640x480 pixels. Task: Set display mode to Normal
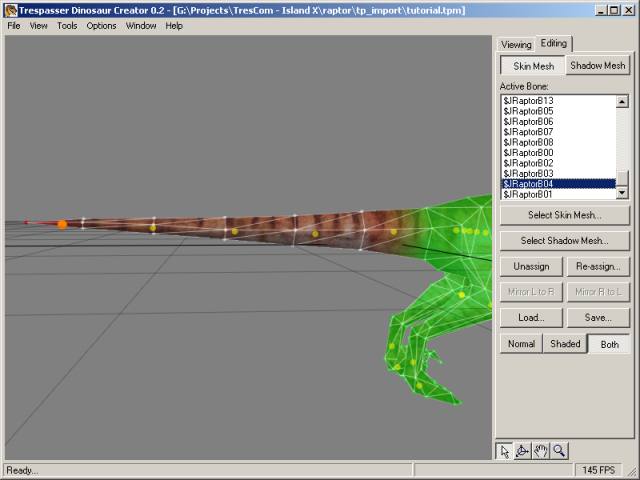(x=521, y=344)
